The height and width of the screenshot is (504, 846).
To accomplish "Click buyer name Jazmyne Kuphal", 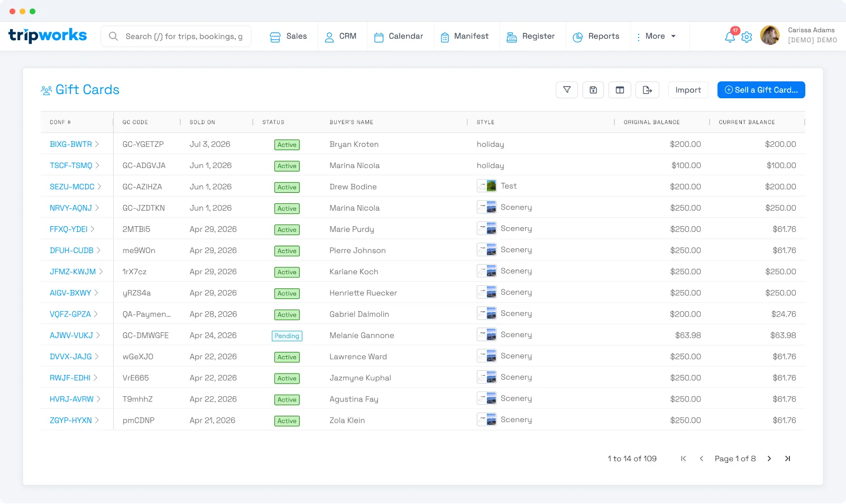I will point(360,378).
